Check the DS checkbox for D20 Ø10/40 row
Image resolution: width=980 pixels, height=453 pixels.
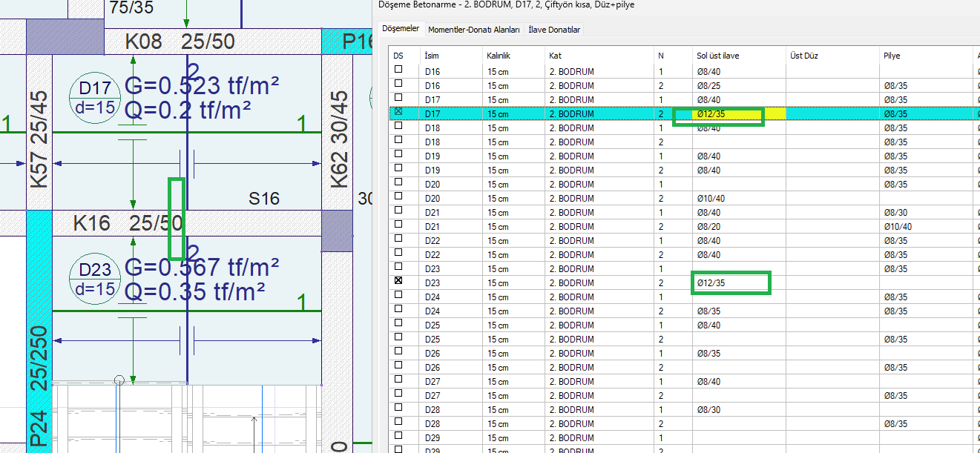click(398, 197)
